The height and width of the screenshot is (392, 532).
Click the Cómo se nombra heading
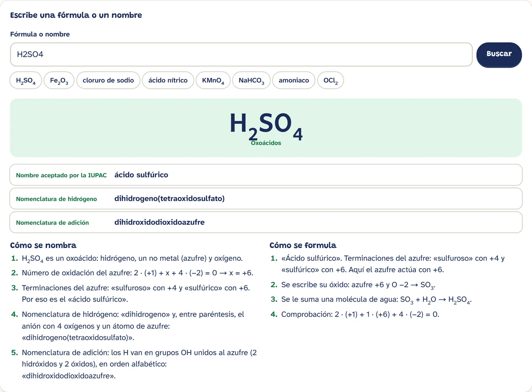[43, 245]
